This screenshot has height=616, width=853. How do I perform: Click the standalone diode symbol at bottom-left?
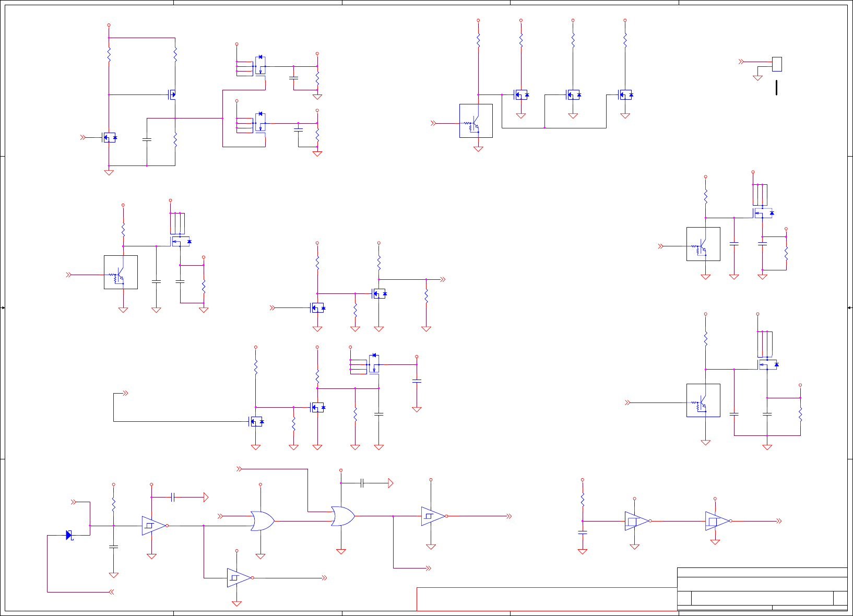coord(69,535)
